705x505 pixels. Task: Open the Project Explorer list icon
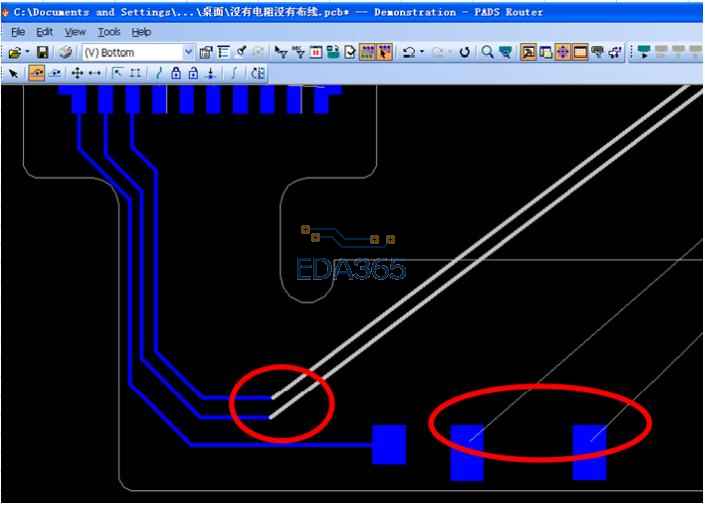pyautogui.click(x=223, y=53)
